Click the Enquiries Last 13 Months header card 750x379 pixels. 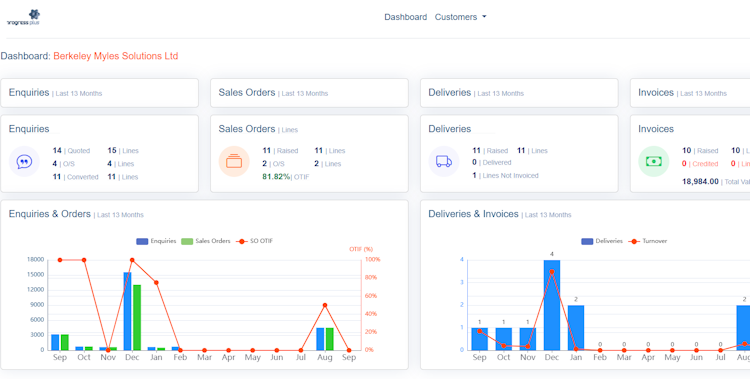[x=99, y=93]
